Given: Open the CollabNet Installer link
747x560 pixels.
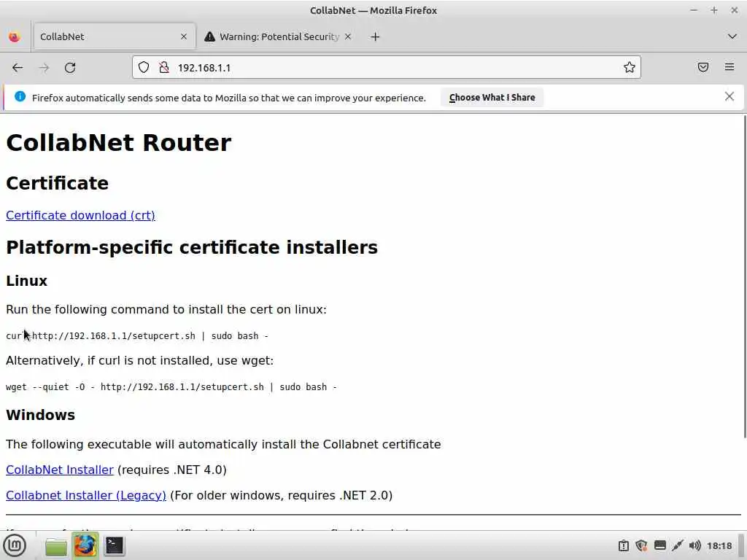Looking at the screenshot, I should point(60,470).
